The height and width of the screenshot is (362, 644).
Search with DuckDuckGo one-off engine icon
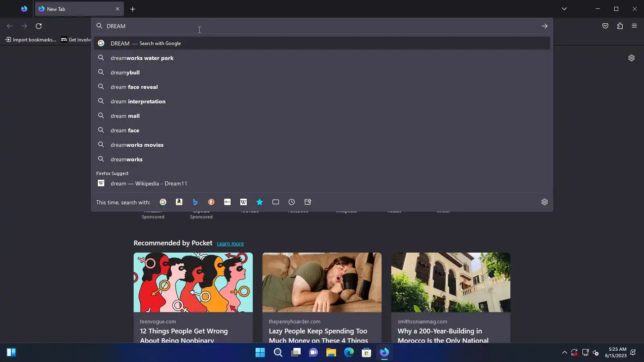(x=211, y=202)
